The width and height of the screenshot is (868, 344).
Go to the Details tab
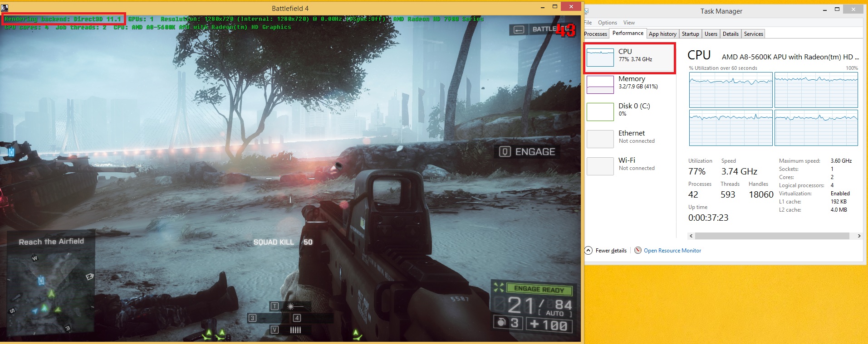pyautogui.click(x=730, y=34)
